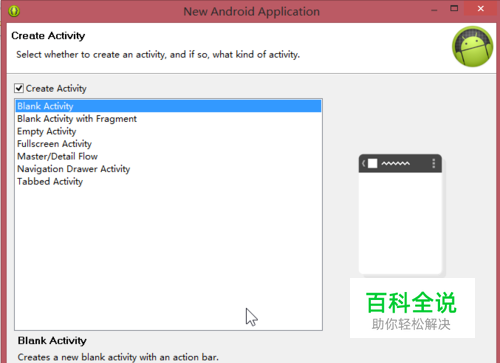
Task: Click the blank activity phone preview
Action: click(400, 215)
